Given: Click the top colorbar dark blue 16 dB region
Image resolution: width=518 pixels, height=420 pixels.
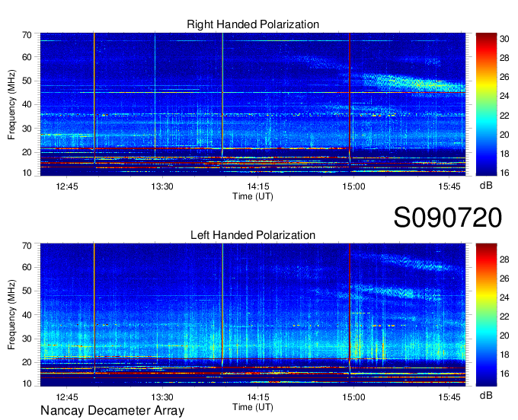Looking at the screenshot, I should coord(486,171).
